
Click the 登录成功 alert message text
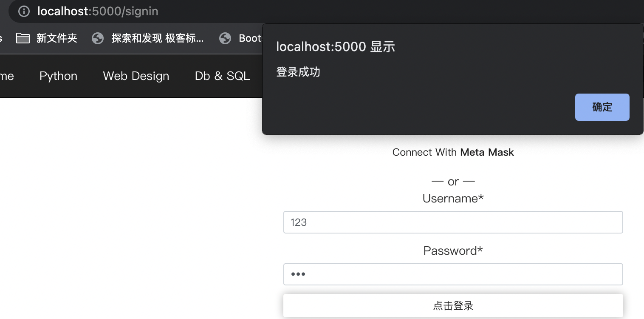pos(298,72)
